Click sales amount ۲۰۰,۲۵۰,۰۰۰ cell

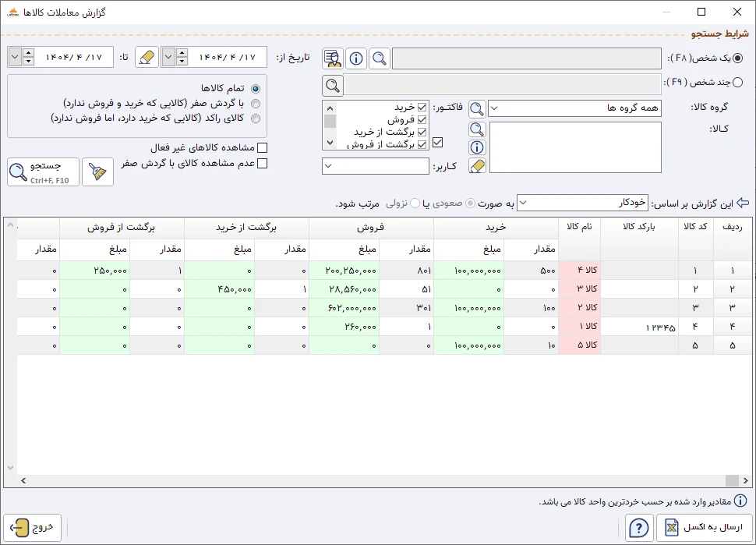pyautogui.click(x=344, y=271)
